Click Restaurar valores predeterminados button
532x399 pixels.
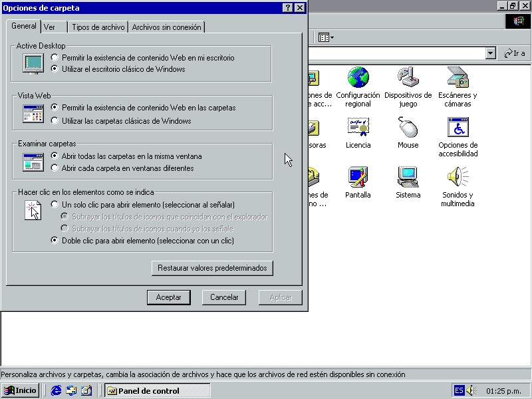point(212,268)
